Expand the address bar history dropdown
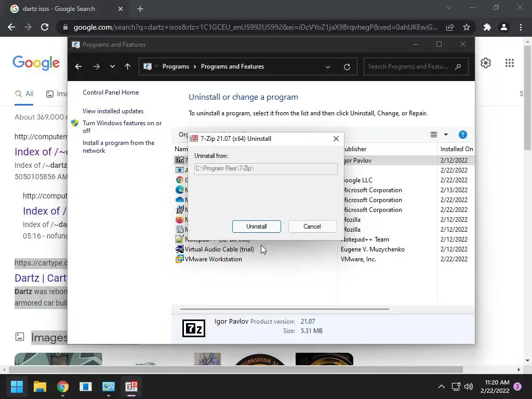This screenshot has width=532, height=399. coord(328,67)
